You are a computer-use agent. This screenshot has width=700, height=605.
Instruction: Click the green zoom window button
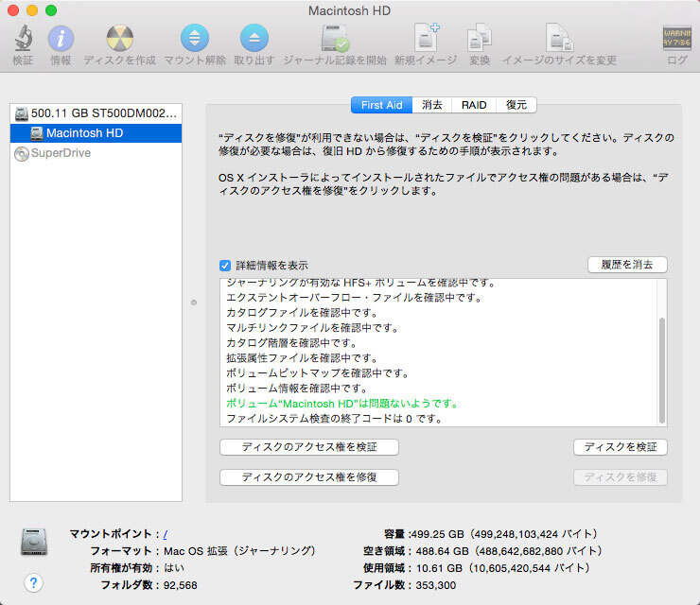point(51,10)
